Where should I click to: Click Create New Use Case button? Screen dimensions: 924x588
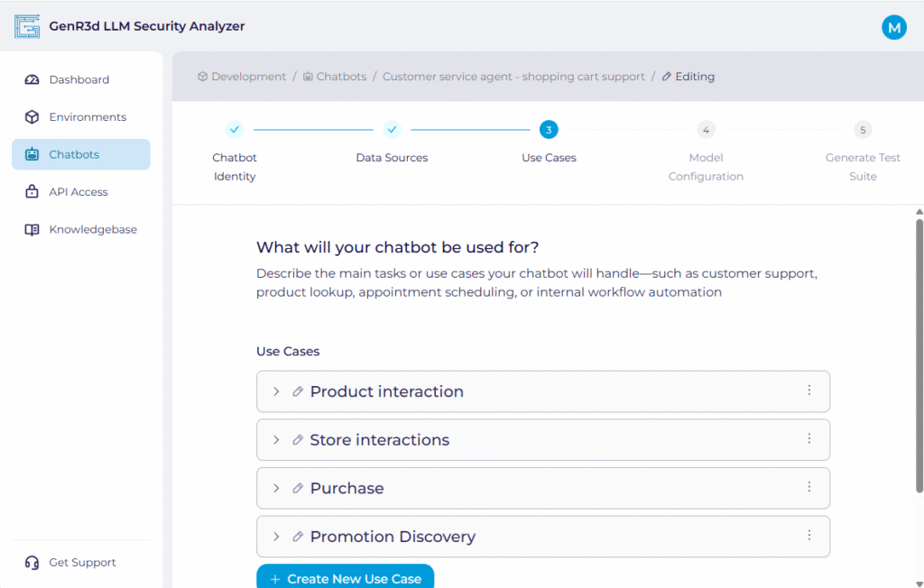coord(345,578)
